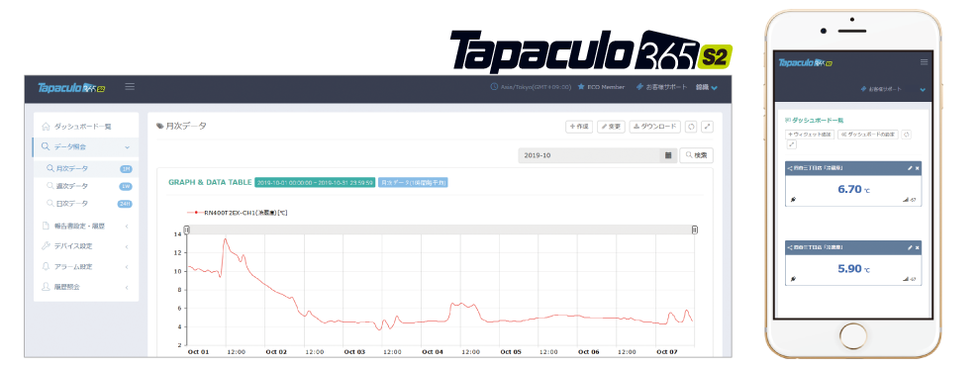The height and width of the screenshot is (367, 980).
Task: Expand 履歴照会 in the sidebar
Action: pyautogui.click(x=85, y=287)
